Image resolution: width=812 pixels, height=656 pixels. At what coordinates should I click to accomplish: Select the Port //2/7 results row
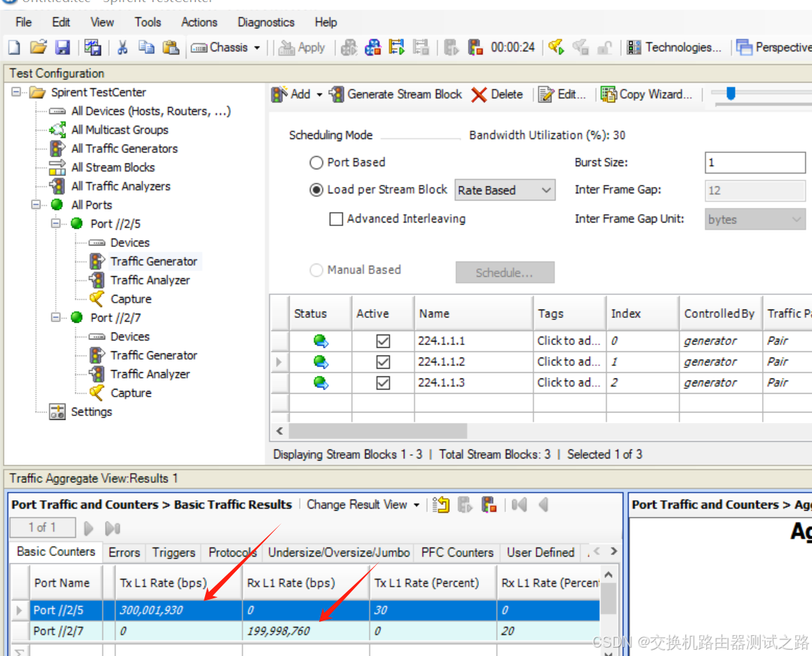point(305,631)
